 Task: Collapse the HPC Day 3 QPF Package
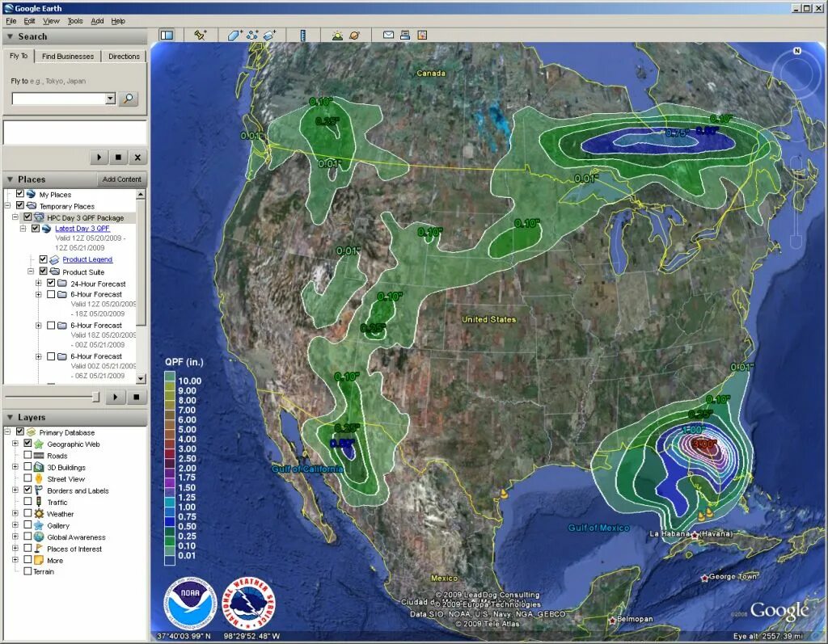tap(15, 217)
